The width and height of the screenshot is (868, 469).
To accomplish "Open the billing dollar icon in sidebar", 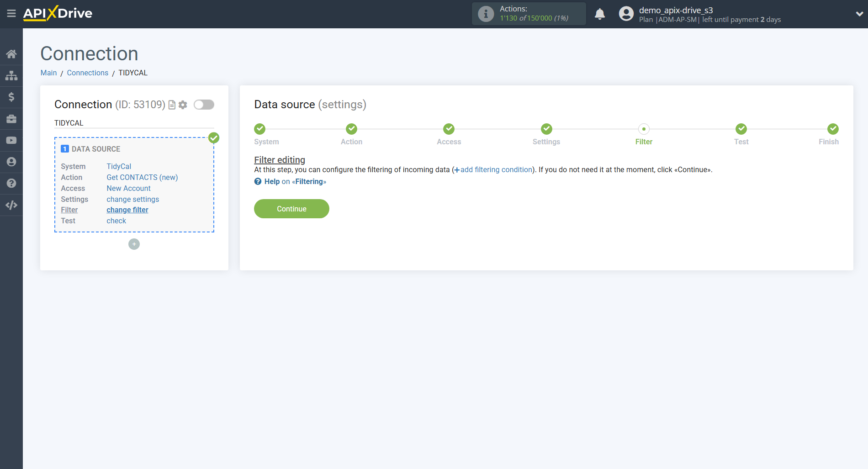I will tap(11, 97).
